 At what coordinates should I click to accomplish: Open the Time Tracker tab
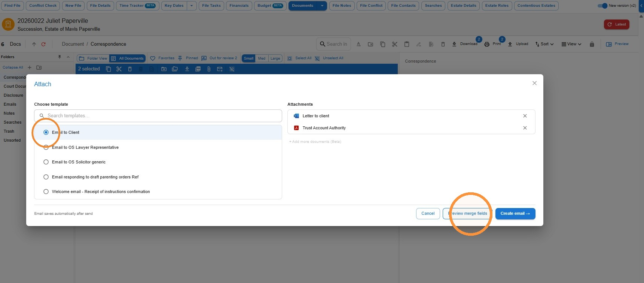click(137, 6)
